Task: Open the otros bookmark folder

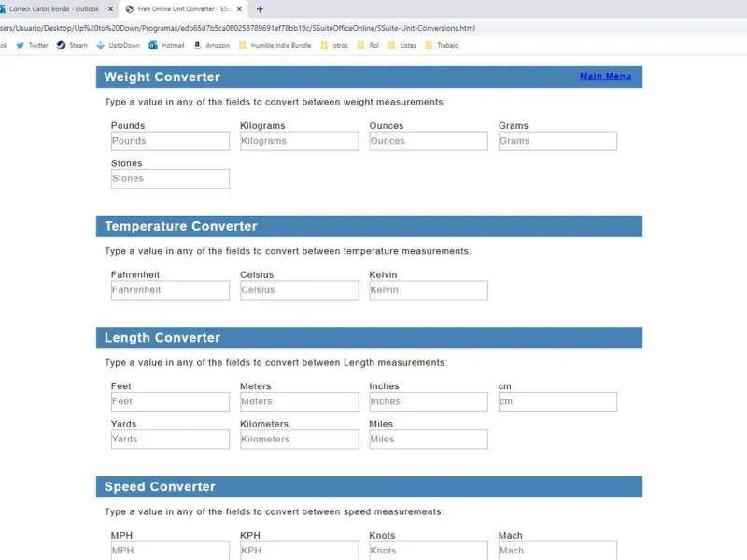Action: pyautogui.click(x=334, y=45)
